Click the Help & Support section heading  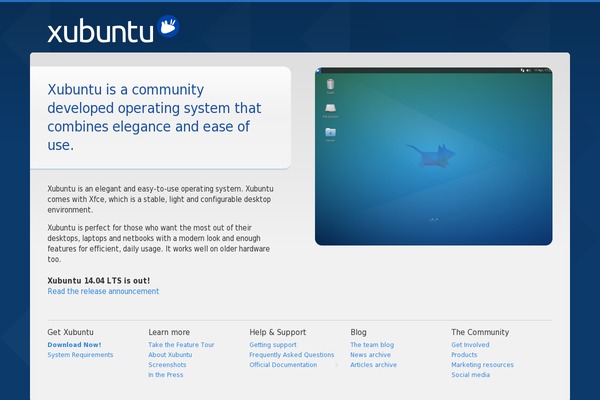[x=278, y=332]
